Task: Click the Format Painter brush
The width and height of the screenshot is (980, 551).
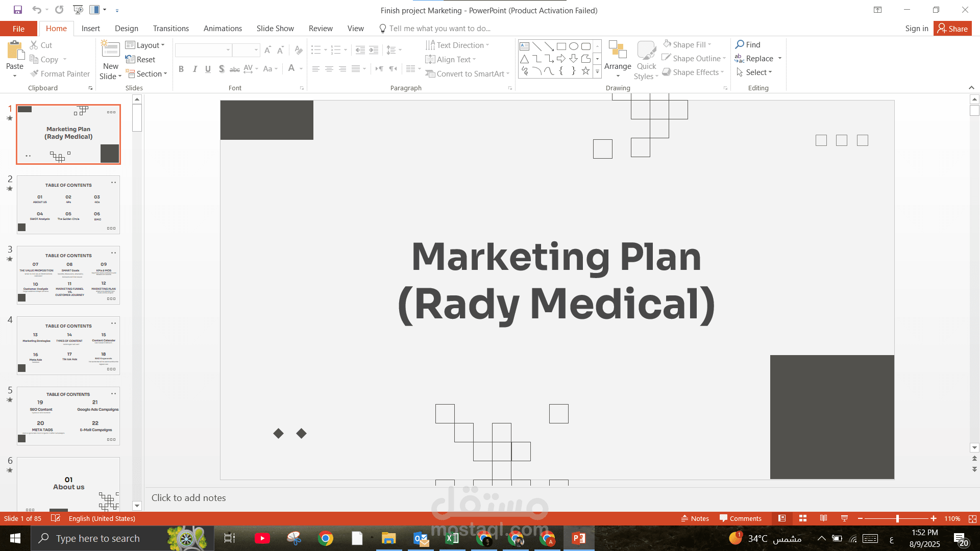Action: pos(60,73)
